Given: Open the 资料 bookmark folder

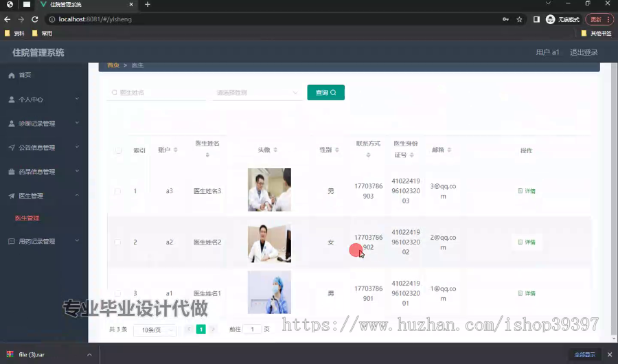Looking at the screenshot, I should point(14,34).
